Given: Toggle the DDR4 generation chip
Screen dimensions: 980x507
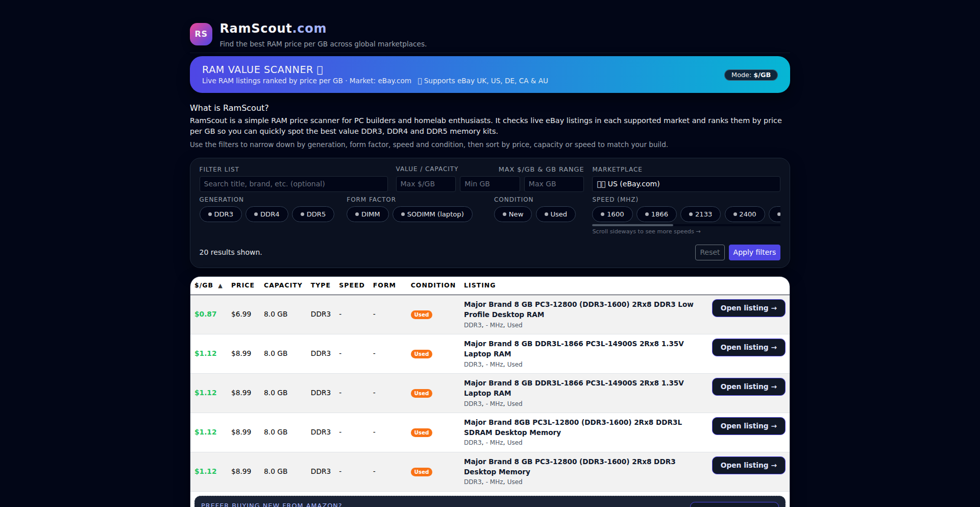Looking at the screenshot, I should coord(267,214).
